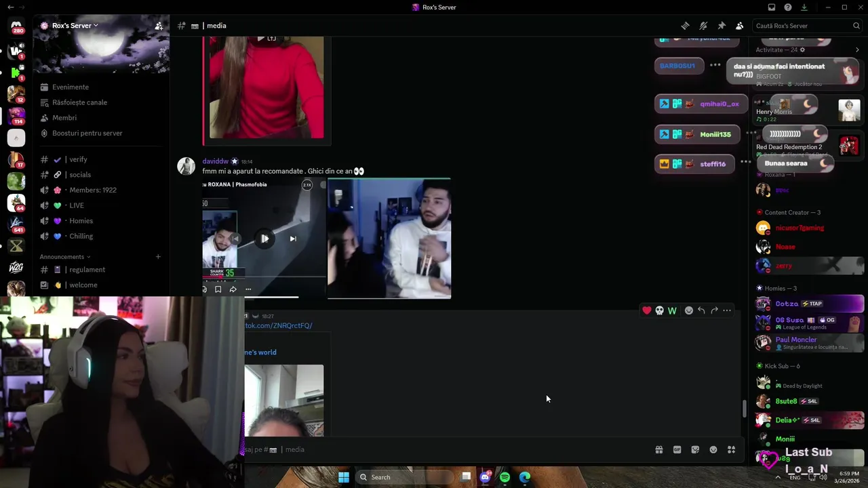This screenshot has width=868, height=488.
Task: Click the chat scrollbar thumb
Action: (744, 409)
